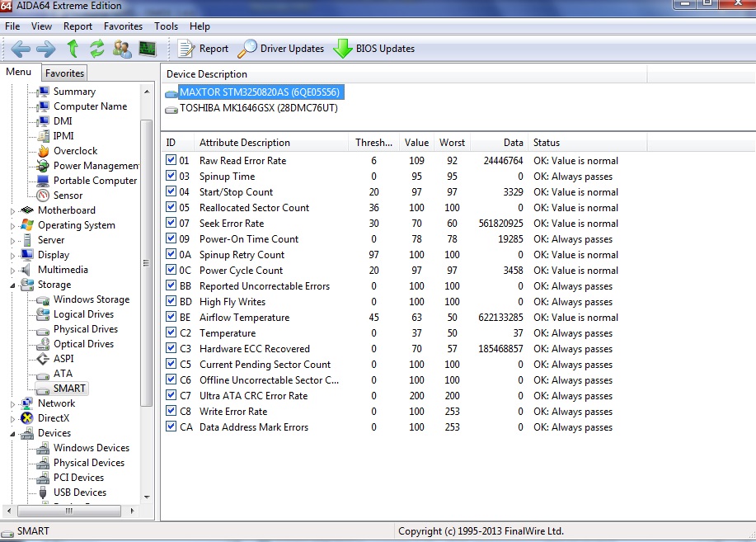Open the Help menu

pos(200,26)
